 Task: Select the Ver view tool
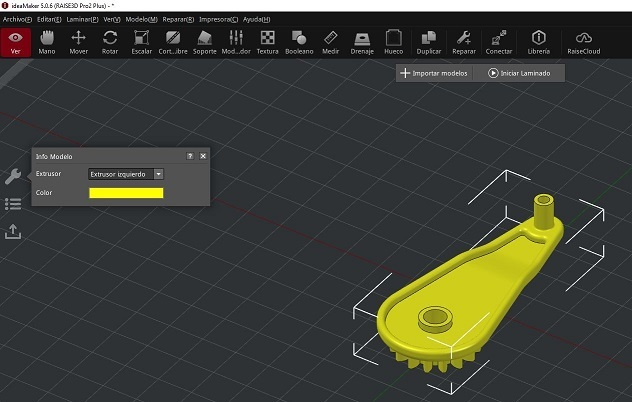tap(15, 42)
